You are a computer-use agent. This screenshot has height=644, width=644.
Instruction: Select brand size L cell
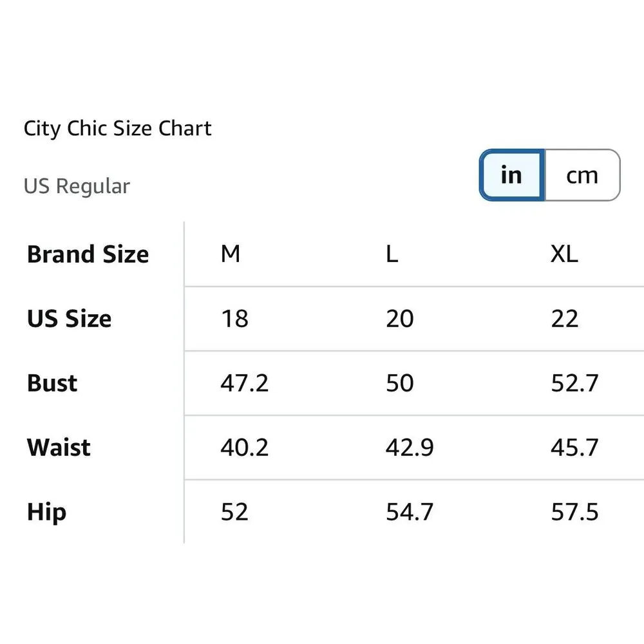(392, 254)
